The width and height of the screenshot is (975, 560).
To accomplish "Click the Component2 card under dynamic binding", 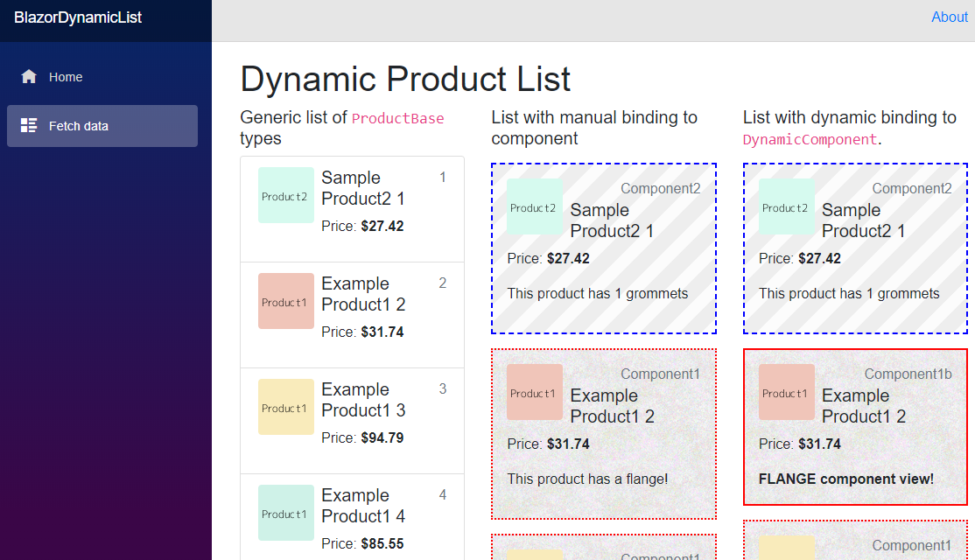I will [x=855, y=248].
